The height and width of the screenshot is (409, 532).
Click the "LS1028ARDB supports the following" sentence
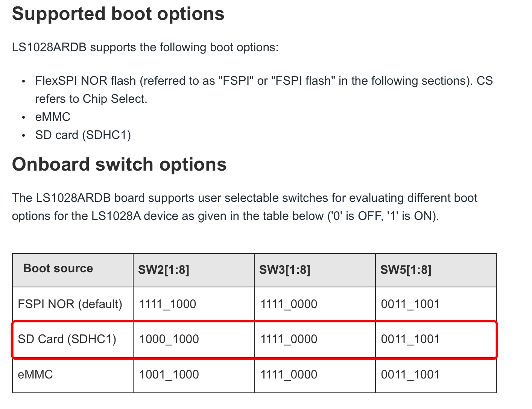(x=145, y=47)
